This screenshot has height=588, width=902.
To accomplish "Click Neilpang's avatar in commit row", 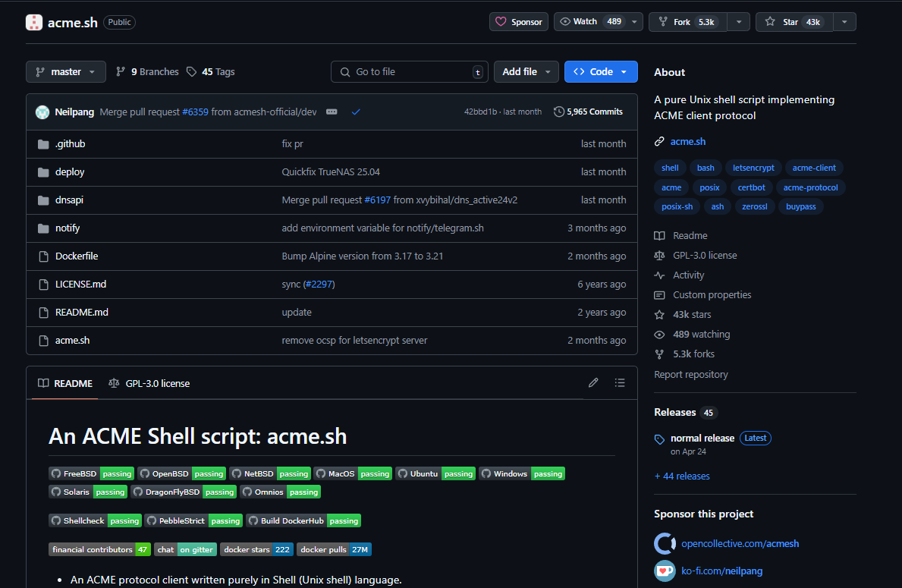I will 42,112.
